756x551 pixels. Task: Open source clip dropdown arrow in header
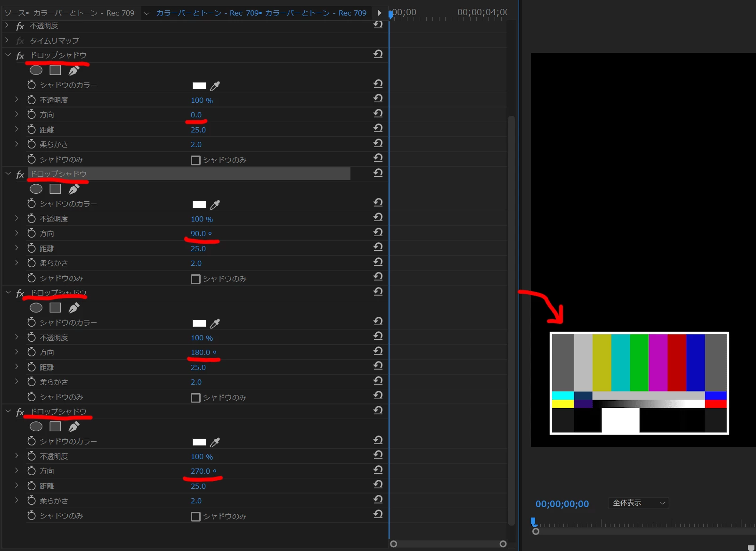click(146, 13)
